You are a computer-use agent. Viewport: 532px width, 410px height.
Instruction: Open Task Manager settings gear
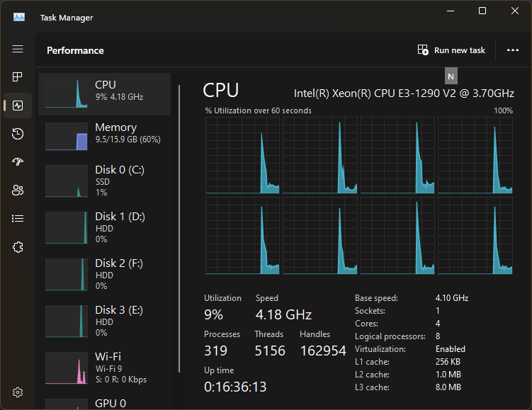[18, 392]
